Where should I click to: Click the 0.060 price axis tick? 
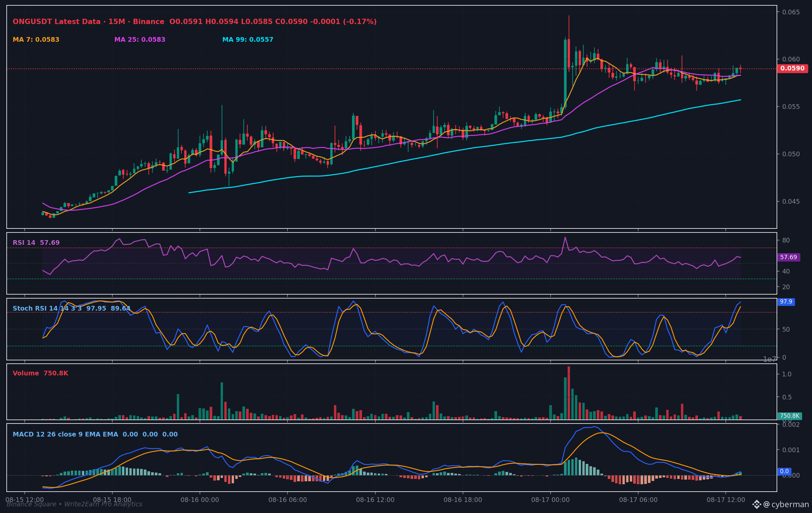(x=791, y=59)
